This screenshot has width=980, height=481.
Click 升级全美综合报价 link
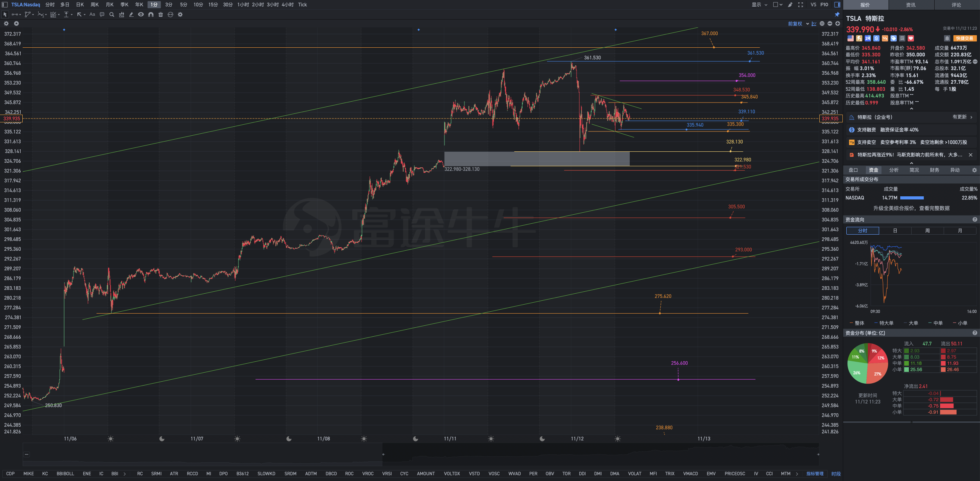coord(912,208)
